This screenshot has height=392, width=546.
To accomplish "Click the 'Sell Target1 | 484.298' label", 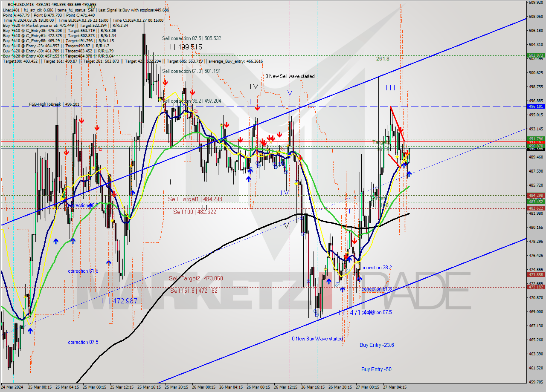I will pos(195,199).
